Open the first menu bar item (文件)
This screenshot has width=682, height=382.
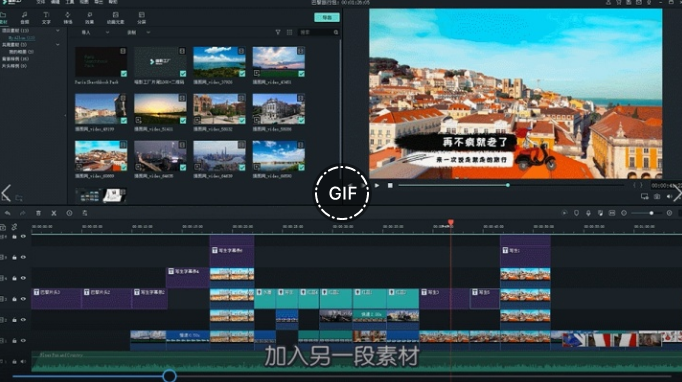[x=40, y=2]
